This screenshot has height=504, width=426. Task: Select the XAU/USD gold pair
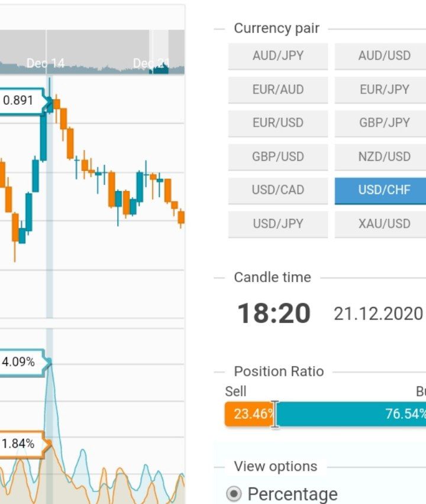coord(384,224)
